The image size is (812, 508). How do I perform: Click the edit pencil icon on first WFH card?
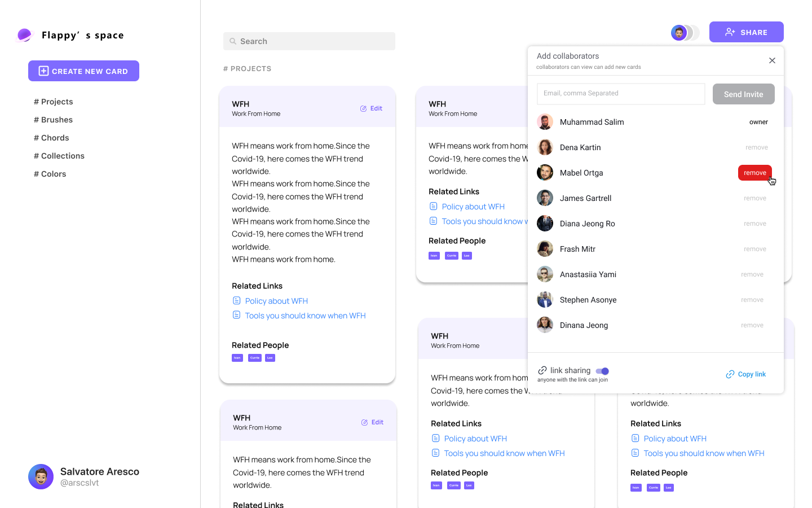click(364, 108)
